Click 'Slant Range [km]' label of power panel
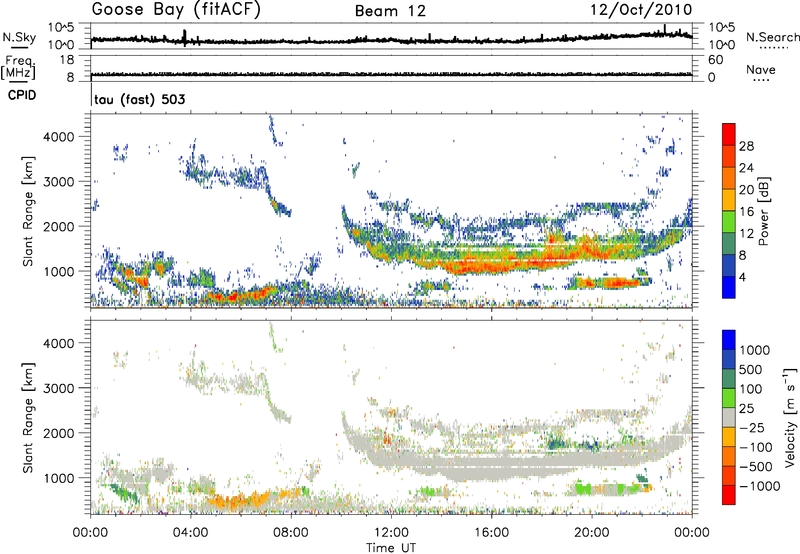This screenshot has height=554, width=800. coord(28,211)
